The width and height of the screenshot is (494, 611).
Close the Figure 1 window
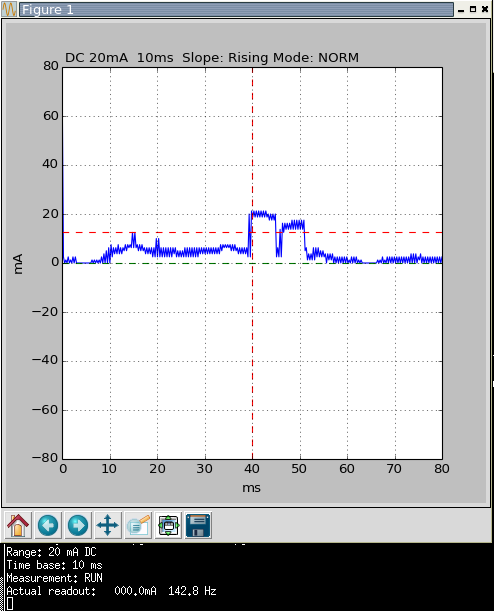(485, 9)
